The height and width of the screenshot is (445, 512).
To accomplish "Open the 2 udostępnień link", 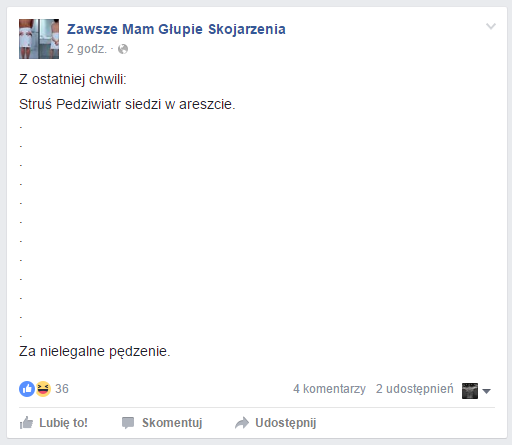I will [x=415, y=389].
